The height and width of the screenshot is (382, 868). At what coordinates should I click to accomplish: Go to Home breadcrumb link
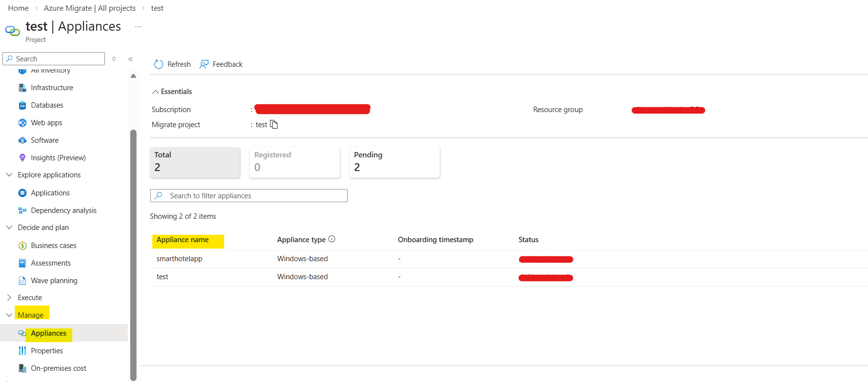click(x=19, y=8)
